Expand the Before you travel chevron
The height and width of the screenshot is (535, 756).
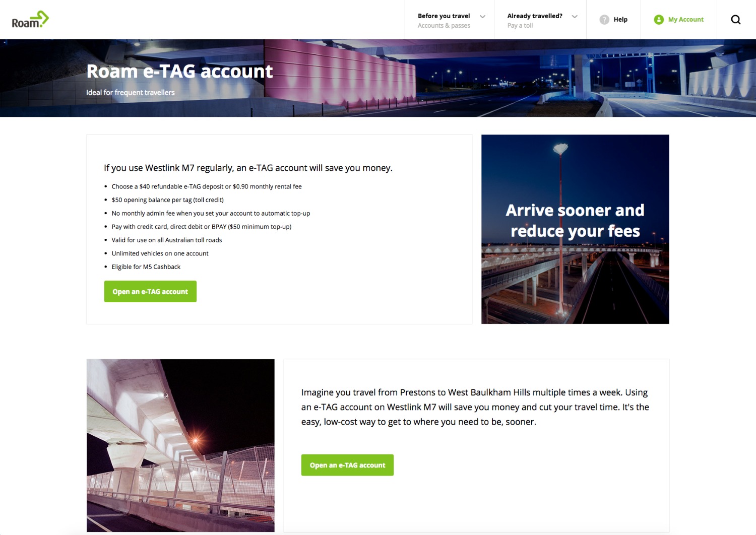pos(482,17)
